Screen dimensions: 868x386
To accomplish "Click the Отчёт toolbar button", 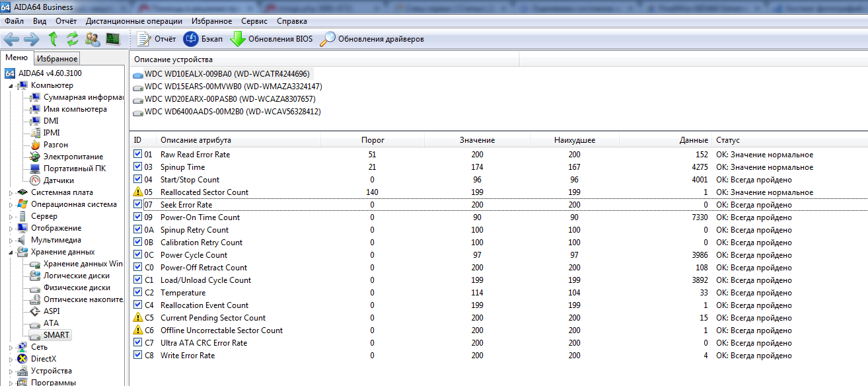I will [157, 39].
